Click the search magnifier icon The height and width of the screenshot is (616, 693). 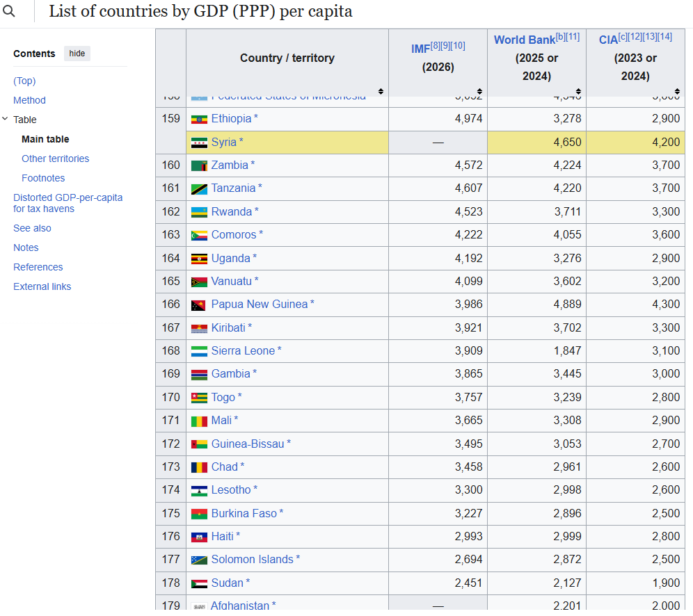click(9, 10)
